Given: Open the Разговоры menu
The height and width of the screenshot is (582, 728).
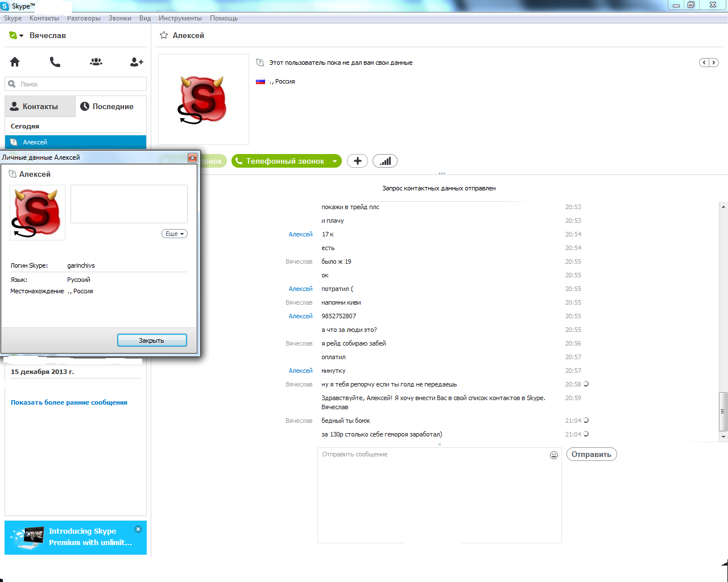Looking at the screenshot, I should (x=84, y=18).
